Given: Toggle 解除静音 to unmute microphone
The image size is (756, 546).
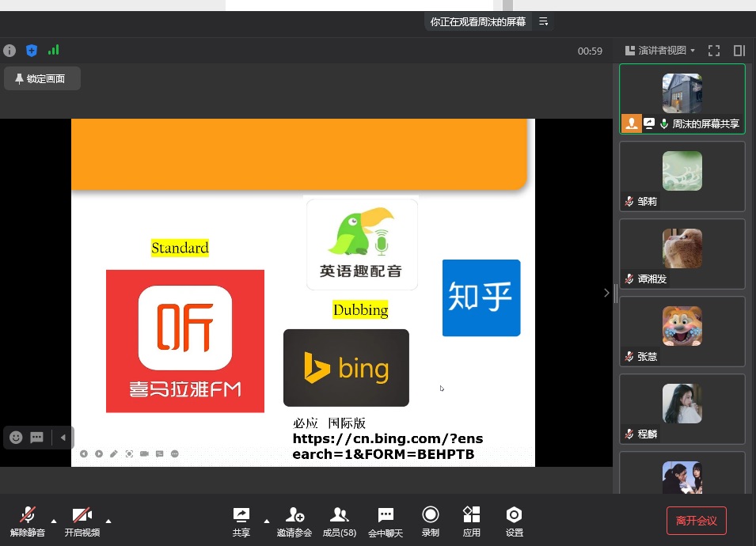Looking at the screenshot, I should tap(28, 521).
